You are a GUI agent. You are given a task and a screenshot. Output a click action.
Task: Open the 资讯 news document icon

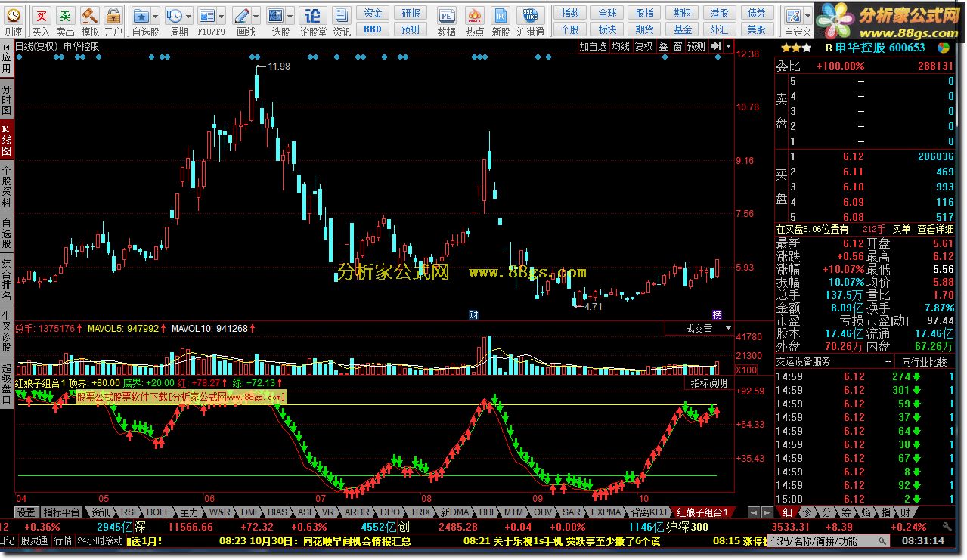point(342,16)
